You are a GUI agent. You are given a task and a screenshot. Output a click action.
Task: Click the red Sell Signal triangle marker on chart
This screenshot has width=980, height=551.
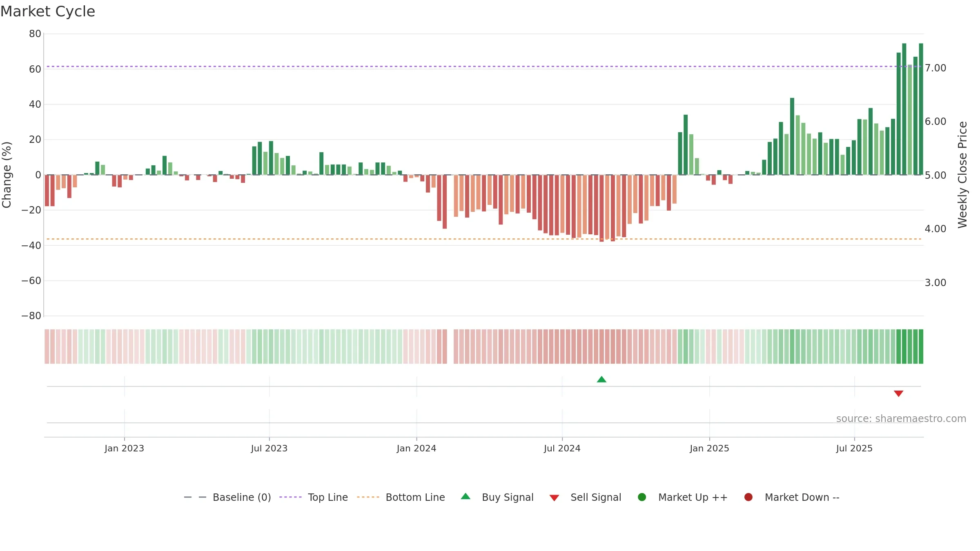[x=898, y=393]
